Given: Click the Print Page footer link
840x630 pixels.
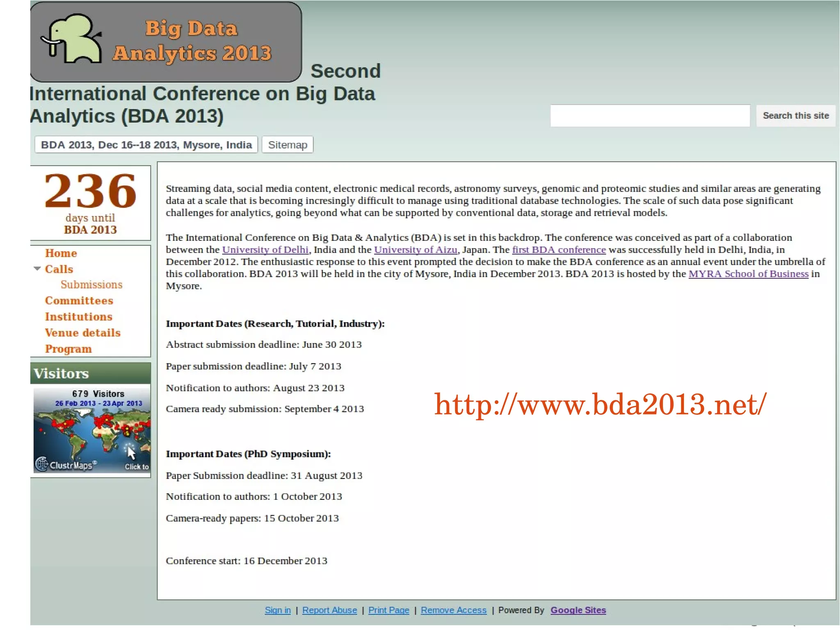Looking at the screenshot, I should pyautogui.click(x=389, y=610).
